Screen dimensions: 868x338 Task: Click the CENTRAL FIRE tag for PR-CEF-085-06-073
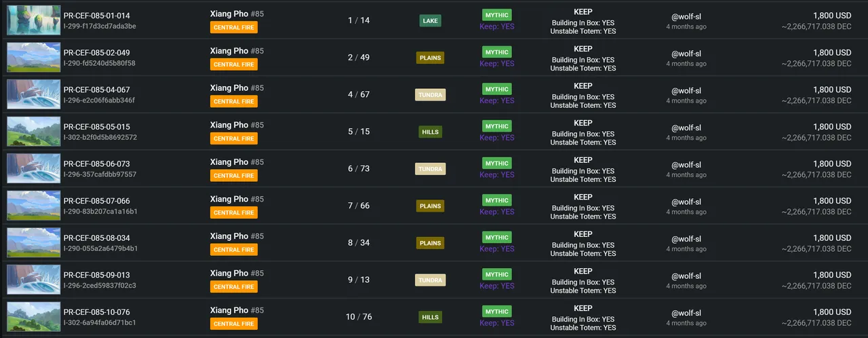[x=234, y=176]
